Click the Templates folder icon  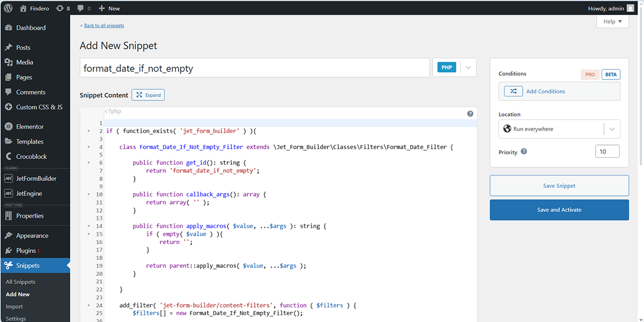pyautogui.click(x=9, y=142)
